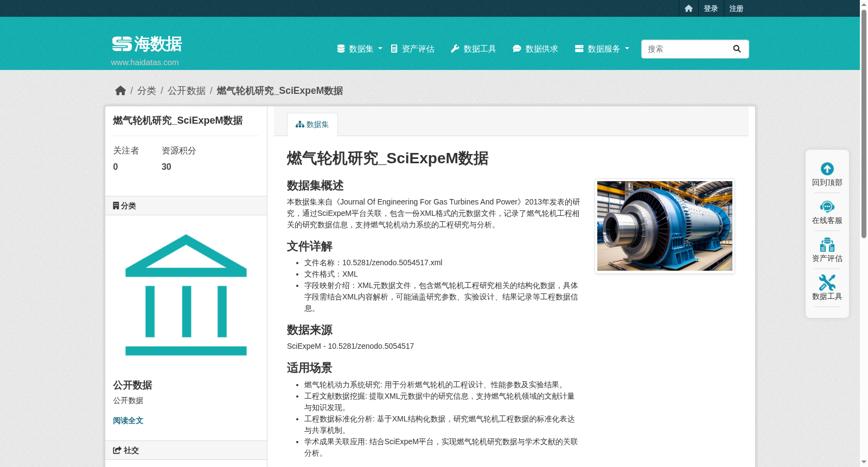Viewport: 868px width, 467px height.
Task: Click 公开数据 in the breadcrumb
Action: [187, 91]
